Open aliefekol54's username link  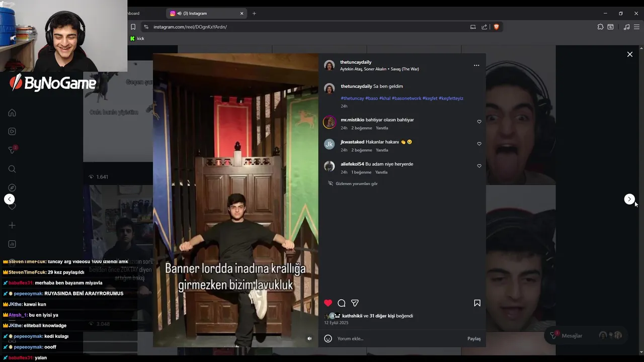coord(352,164)
